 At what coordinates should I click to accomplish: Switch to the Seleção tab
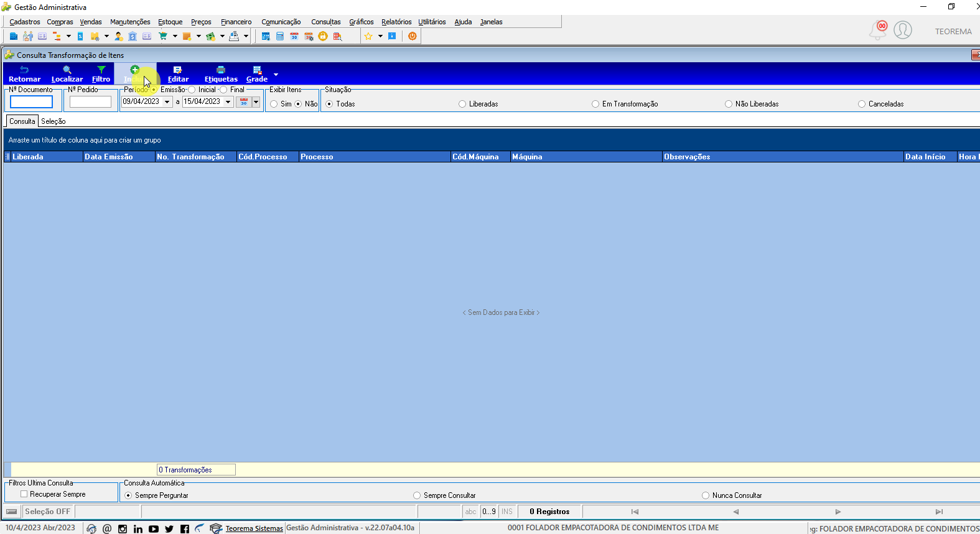pyautogui.click(x=54, y=121)
